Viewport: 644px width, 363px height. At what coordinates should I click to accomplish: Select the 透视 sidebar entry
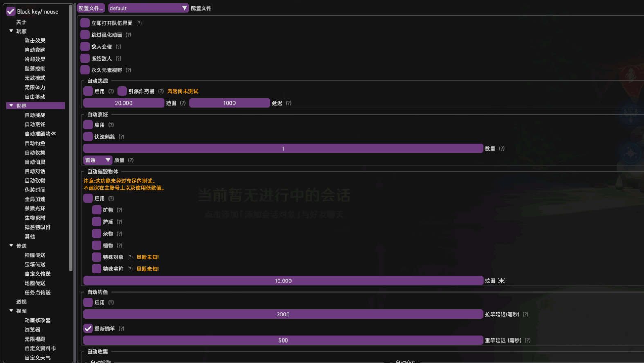[21, 302]
